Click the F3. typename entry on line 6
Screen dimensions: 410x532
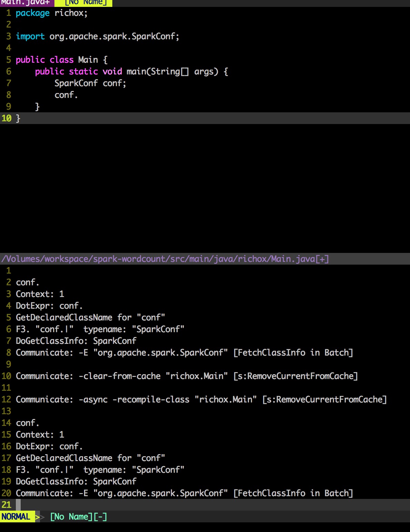pyautogui.click(x=100, y=329)
